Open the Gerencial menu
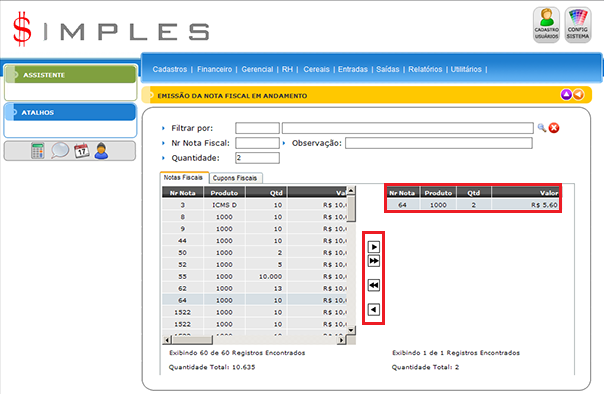The height and width of the screenshot is (394, 604). pos(257,69)
